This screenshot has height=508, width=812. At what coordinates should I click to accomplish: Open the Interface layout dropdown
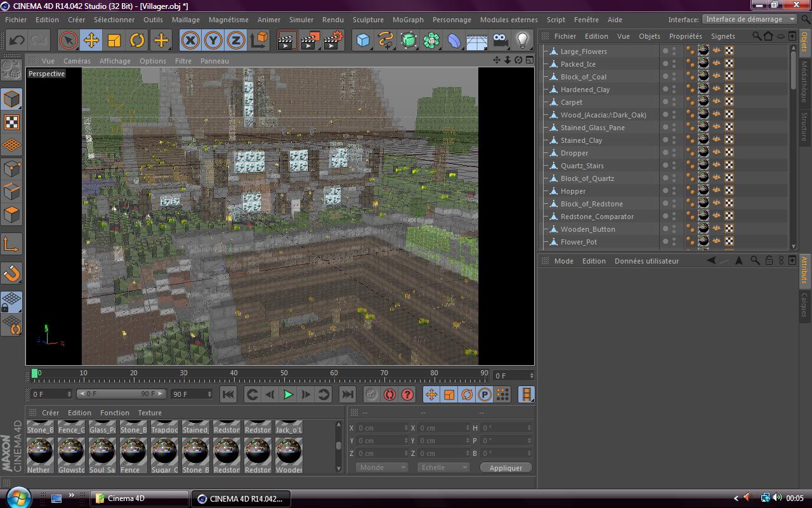[749, 19]
